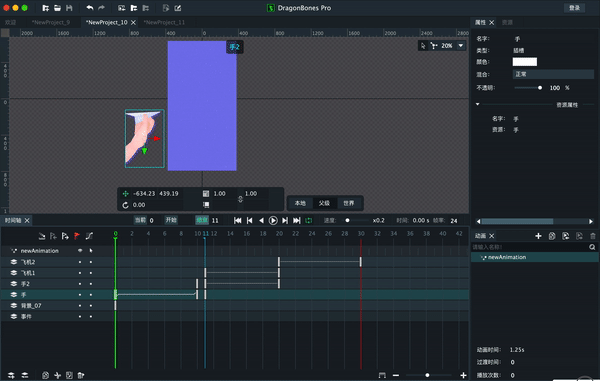Viewport: 600px width, 381px height.
Task: Toggle loop playback green icon
Action: pyautogui.click(x=309, y=220)
